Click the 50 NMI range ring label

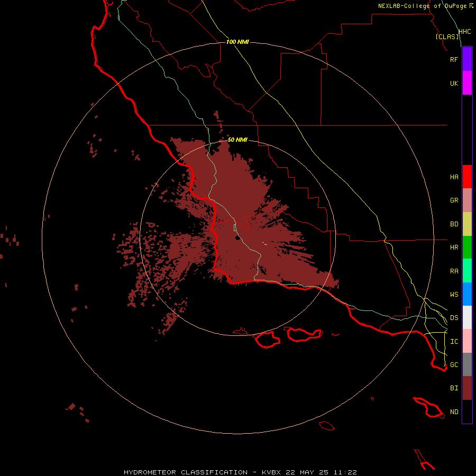pyautogui.click(x=237, y=140)
